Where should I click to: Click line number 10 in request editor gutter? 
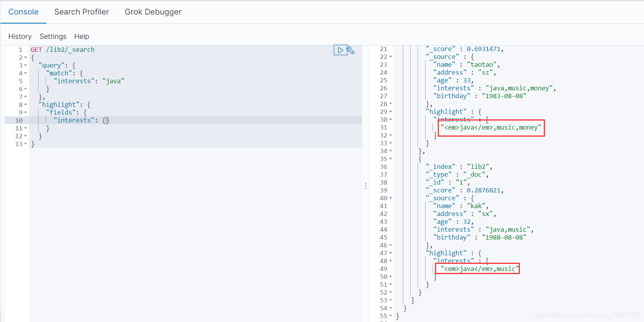(19, 120)
